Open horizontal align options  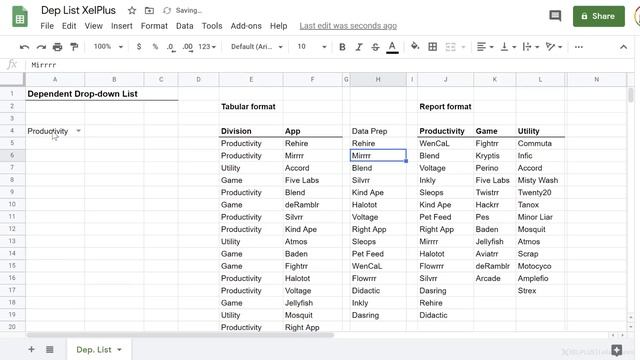click(485, 47)
